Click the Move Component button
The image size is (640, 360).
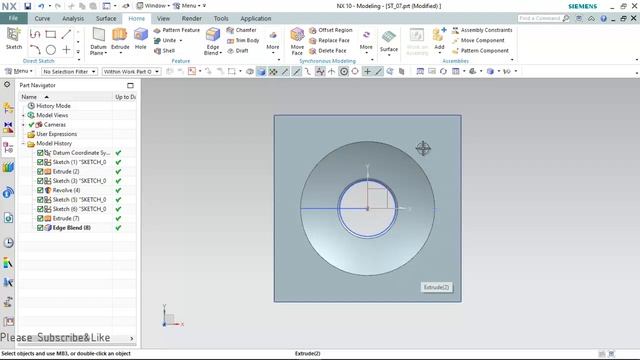click(478, 40)
